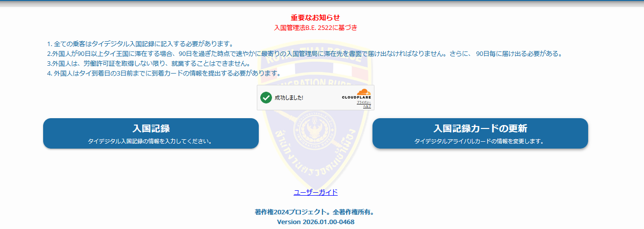Screen dimensions: 644x229
Task: Click the タイデジタル入国記録の情報を入力してください subtitle
Action: [150, 141]
